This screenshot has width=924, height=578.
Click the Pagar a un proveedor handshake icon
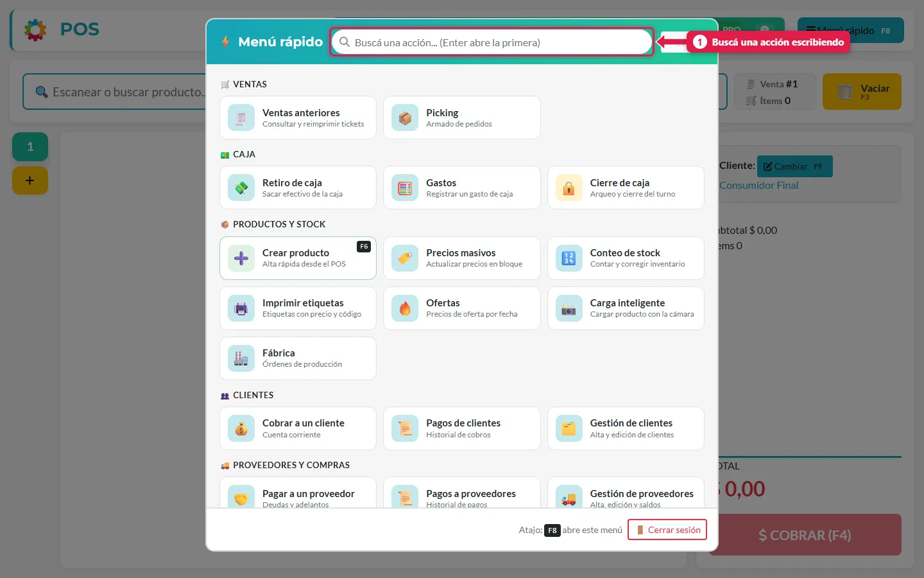pyautogui.click(x=241, y=497)
